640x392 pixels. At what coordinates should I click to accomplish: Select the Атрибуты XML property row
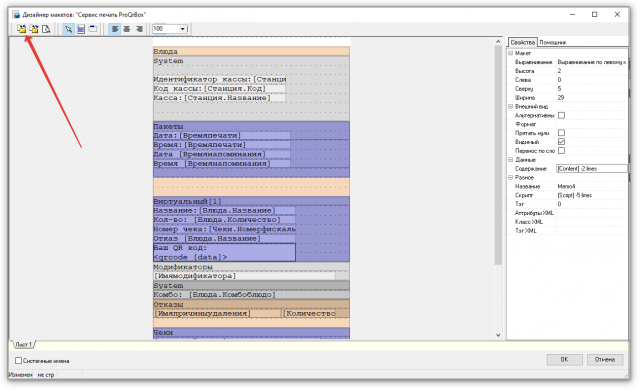click(568, 213)
